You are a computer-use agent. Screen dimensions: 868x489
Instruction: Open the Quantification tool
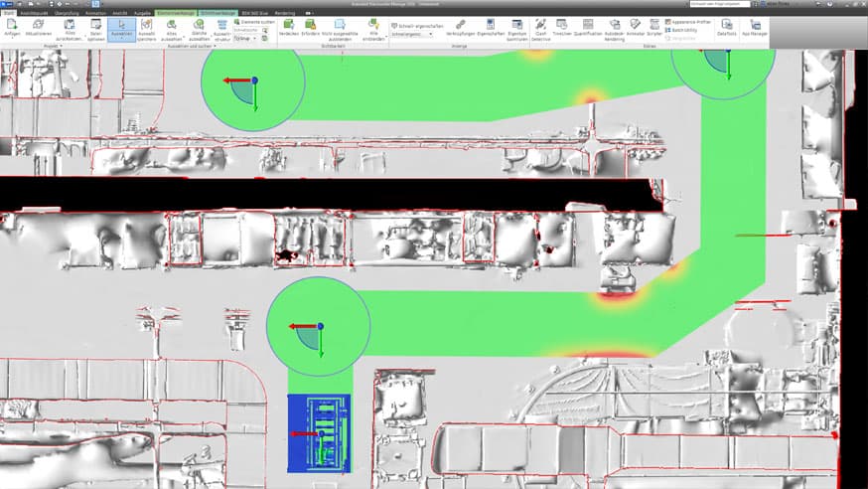coord(587,28)
